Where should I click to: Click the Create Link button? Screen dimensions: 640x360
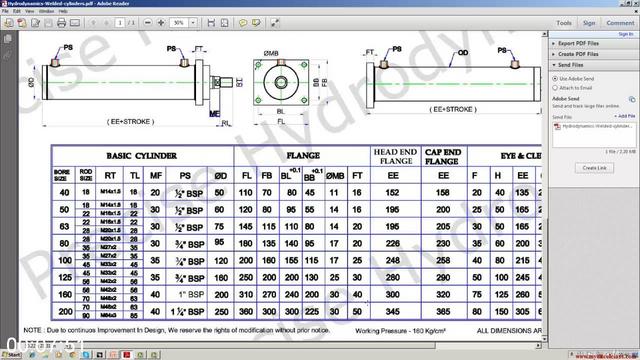click(594, 168)
